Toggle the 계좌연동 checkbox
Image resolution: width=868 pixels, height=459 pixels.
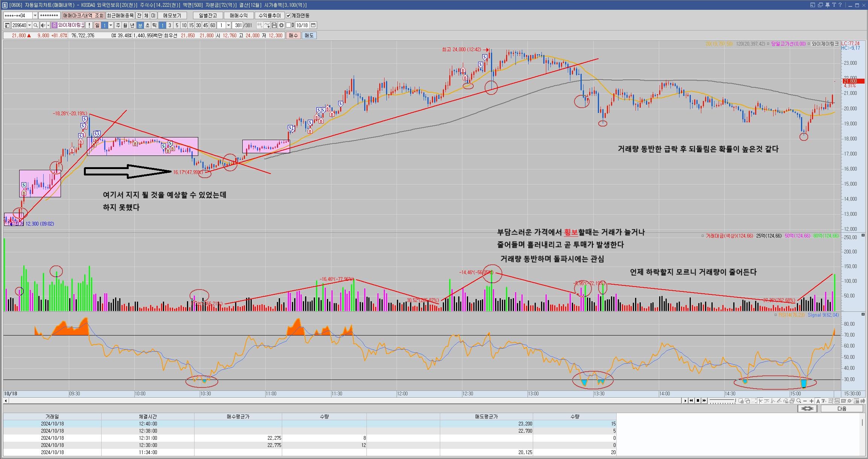coord(289,15)
